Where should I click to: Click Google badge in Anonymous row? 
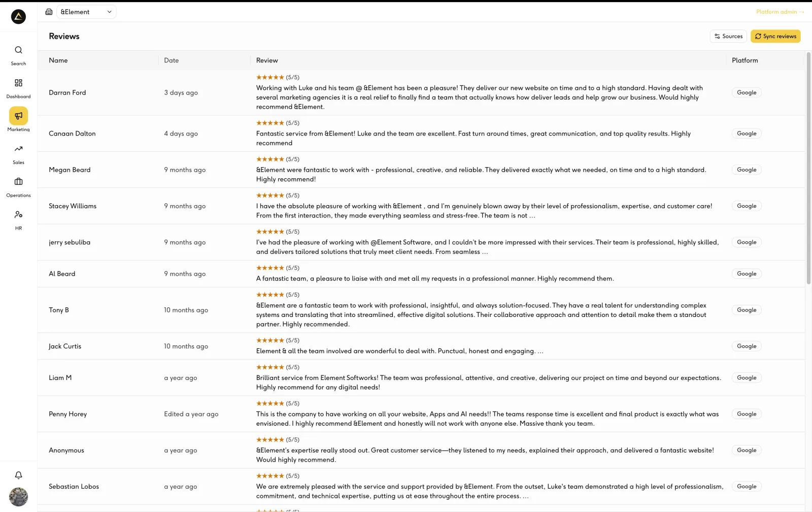click(x=747, y=451)
